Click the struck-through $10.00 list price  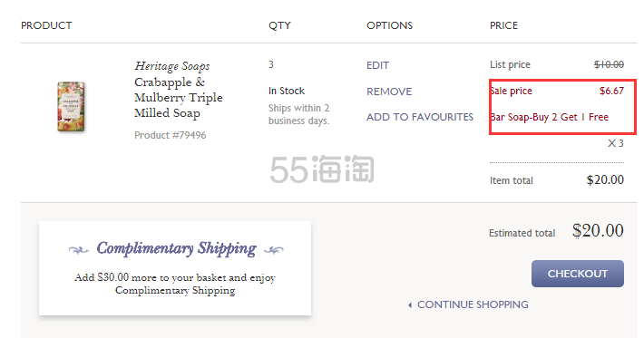click(x=609, y=64)
